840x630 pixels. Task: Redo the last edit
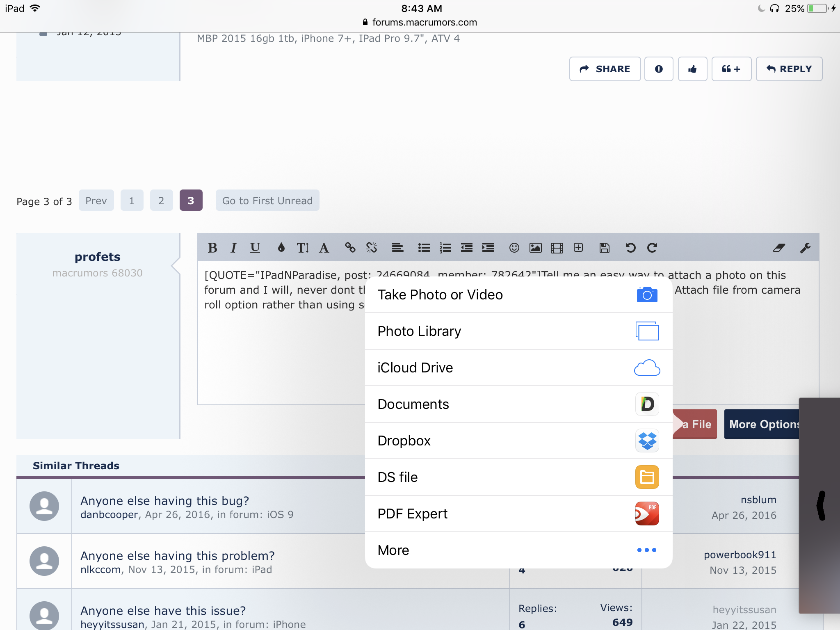point(652,248)
